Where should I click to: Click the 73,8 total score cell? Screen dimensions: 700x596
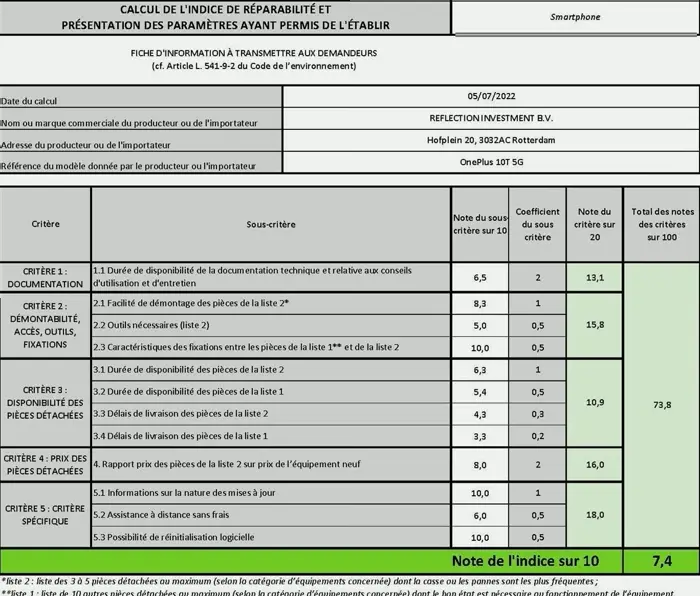pos(661,404)
